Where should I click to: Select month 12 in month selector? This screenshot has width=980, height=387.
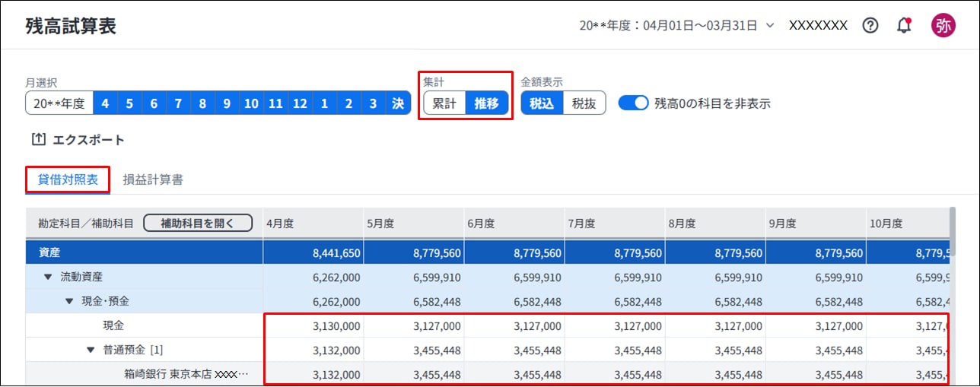tap(300, 103)
